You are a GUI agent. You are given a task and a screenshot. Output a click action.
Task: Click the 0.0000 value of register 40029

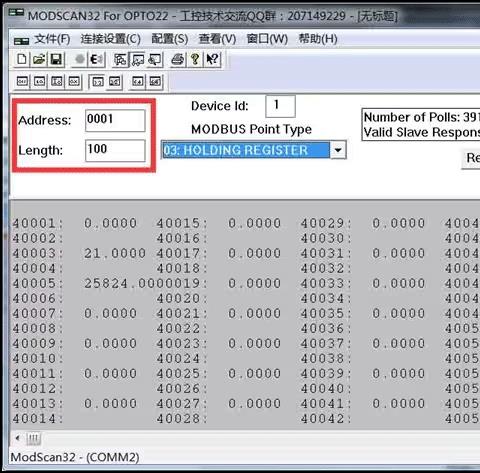point(399,223)
